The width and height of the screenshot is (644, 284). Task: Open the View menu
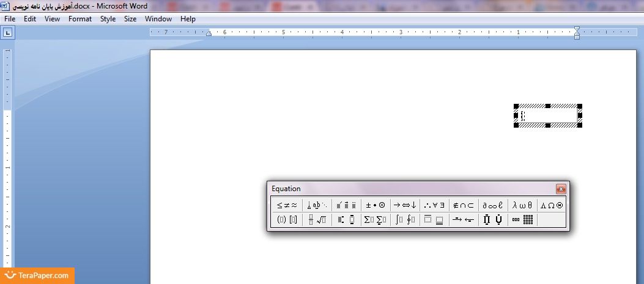[52, 19]
